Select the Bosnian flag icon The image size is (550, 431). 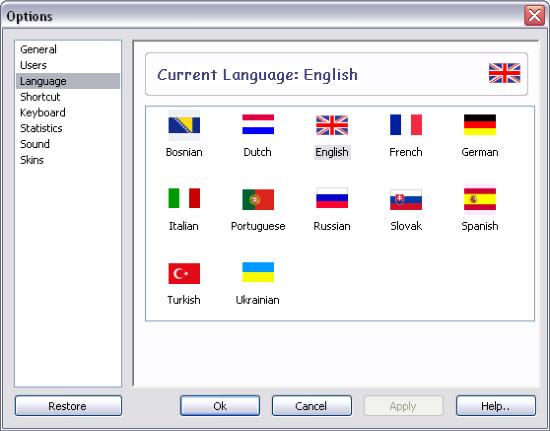point(184,125)
